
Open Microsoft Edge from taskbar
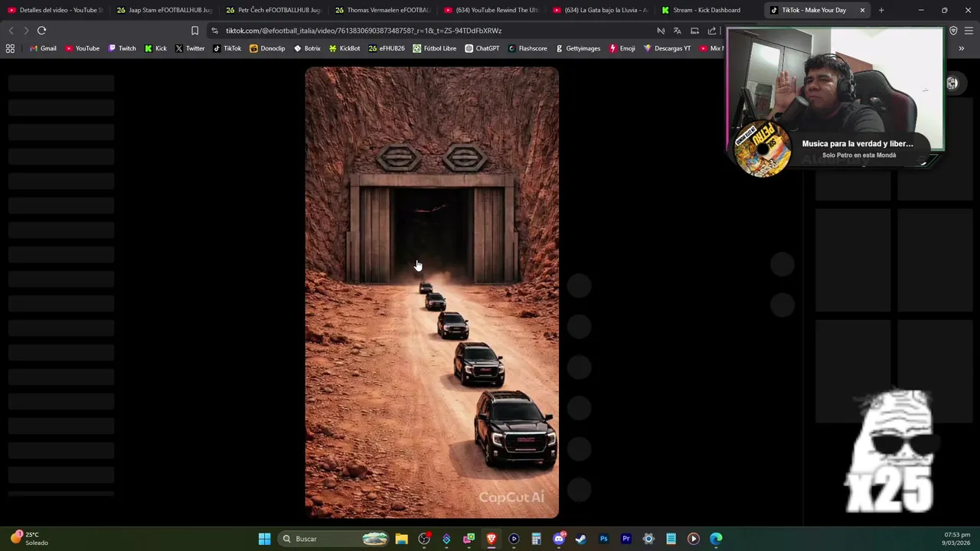pos(716,539)
